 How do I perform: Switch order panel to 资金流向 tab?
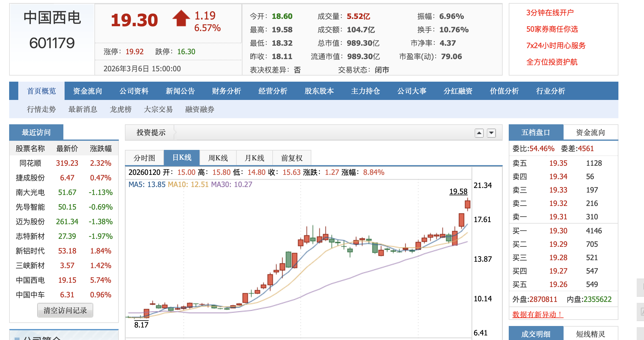pos(590,132)
